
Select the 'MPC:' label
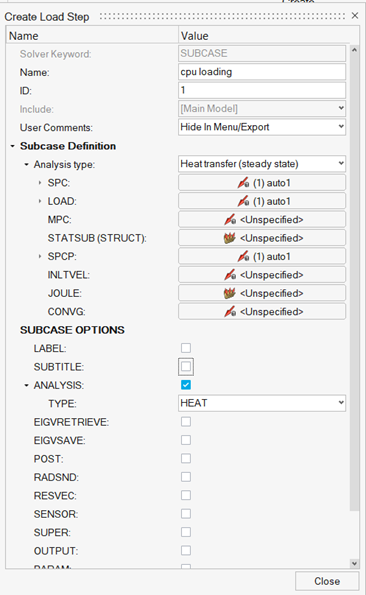pyautogui.click(x=60, y=220)
